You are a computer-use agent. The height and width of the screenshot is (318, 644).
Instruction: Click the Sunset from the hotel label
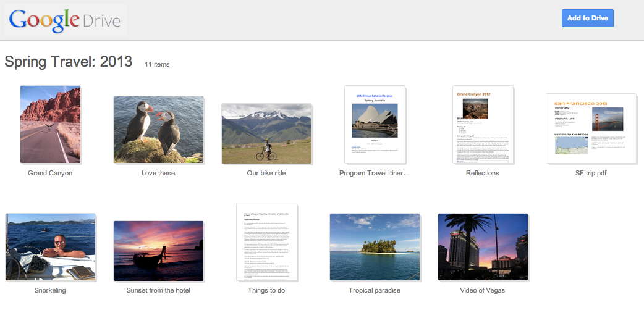158,291
